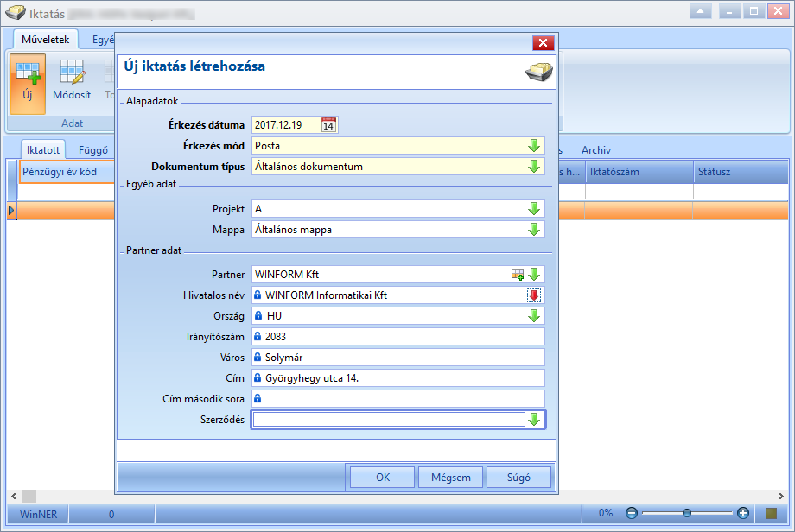Screen dimensions: 795x532
Task: Expand the Mappa dropdown list
Action: 534,230
